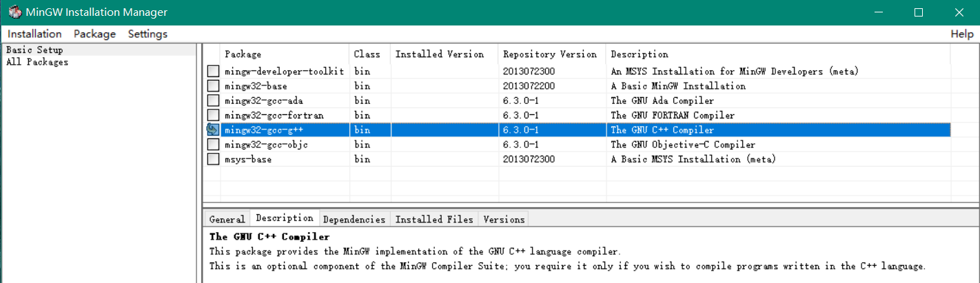
Task: Open the Package menu
Action: (94, 34)
